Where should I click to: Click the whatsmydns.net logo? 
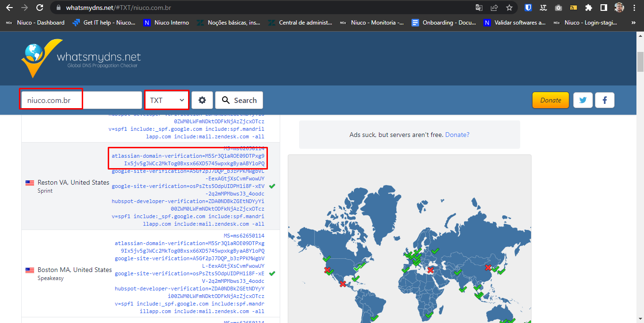pos(81,59)
